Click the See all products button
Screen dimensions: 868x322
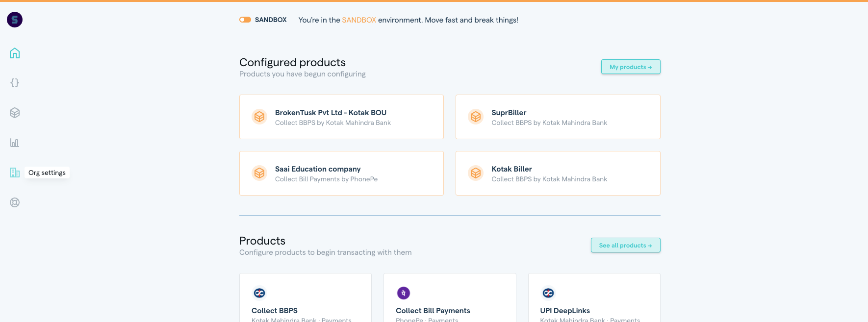(625, 245)
